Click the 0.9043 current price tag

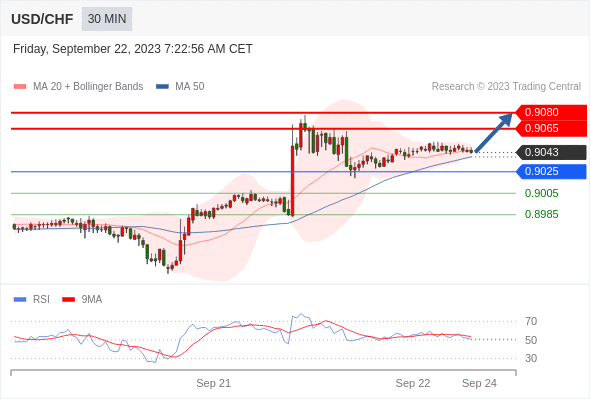(x=551, y=152)
